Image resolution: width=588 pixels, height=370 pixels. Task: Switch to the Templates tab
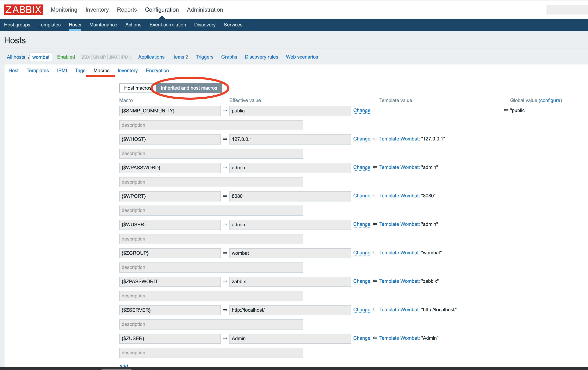click(38, 70)
